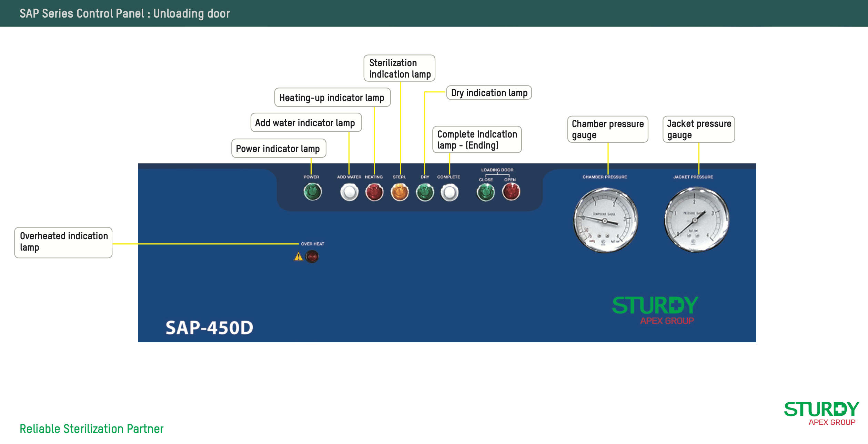Click the HEATING label on the panel
Screen dimensions: 868x444
click(x=374, y=177)
